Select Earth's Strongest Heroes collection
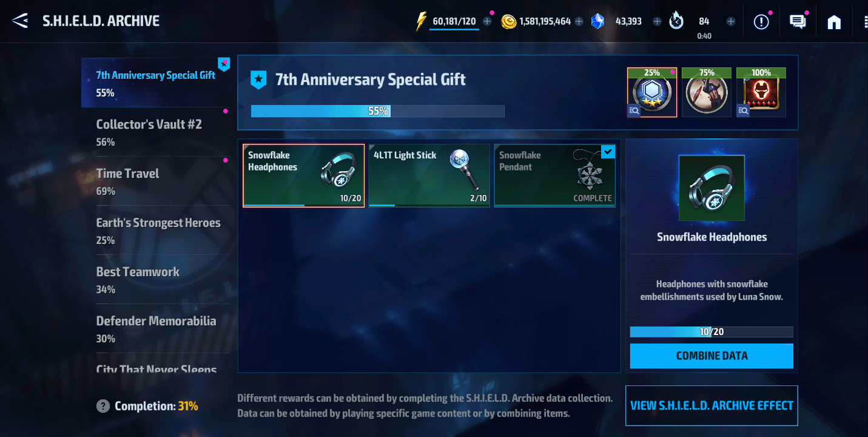 pyautogui.click(x=155, y=231)
